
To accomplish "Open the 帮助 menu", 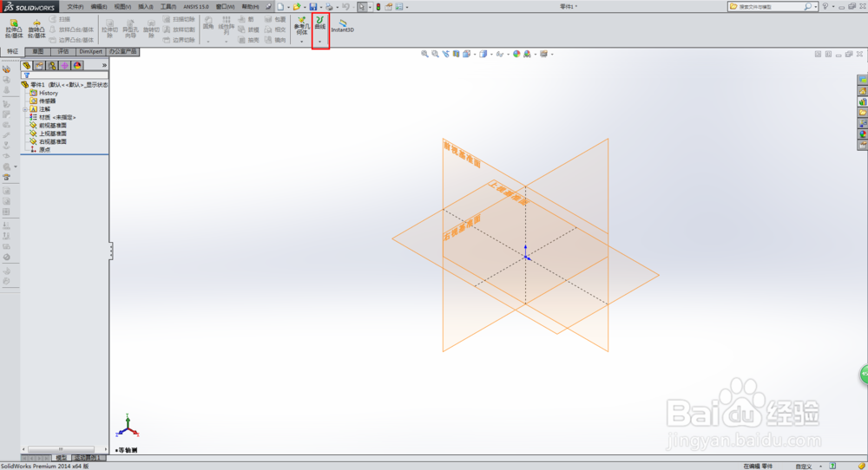I will pyautogui.click(x=250, y=7).
